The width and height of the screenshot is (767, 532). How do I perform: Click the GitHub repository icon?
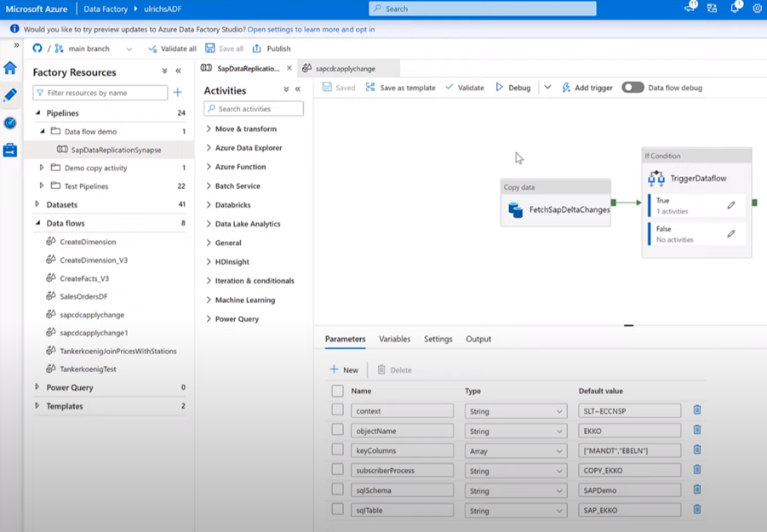point(37,49)
